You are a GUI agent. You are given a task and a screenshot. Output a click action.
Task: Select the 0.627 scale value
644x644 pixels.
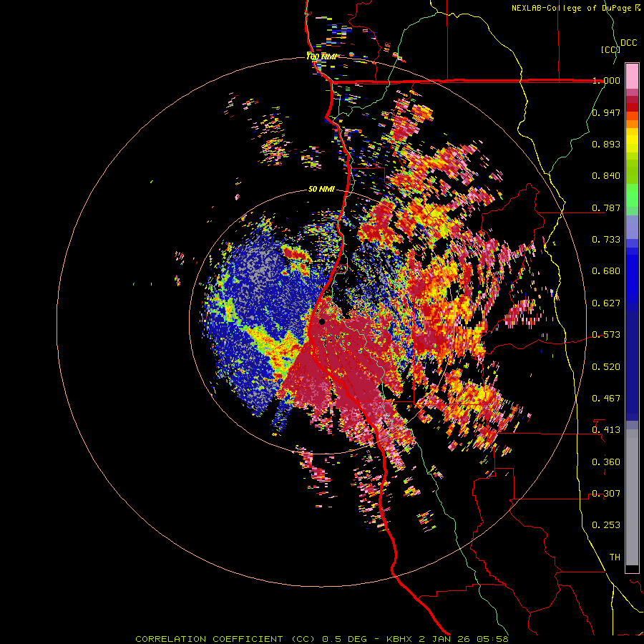(606, 303)
